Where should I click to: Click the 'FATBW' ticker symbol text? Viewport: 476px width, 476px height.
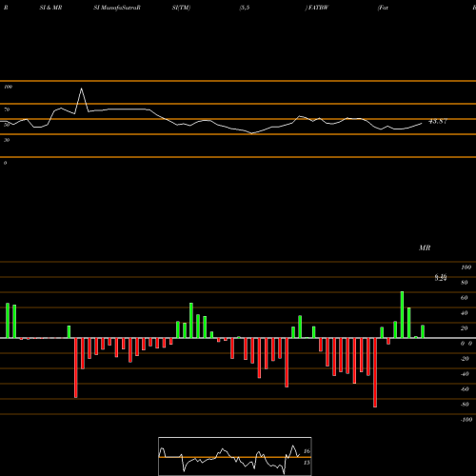point(318,8)
